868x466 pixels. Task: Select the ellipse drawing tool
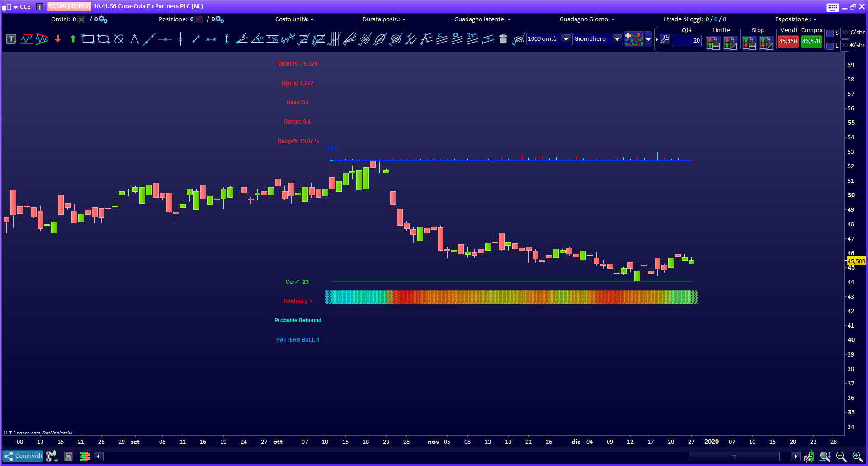click(104, 39)
